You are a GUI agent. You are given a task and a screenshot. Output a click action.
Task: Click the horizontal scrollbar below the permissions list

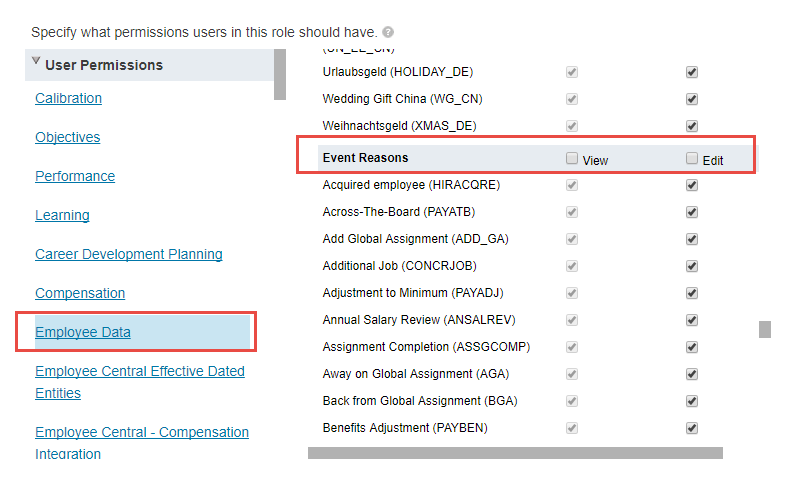[514, 453]
